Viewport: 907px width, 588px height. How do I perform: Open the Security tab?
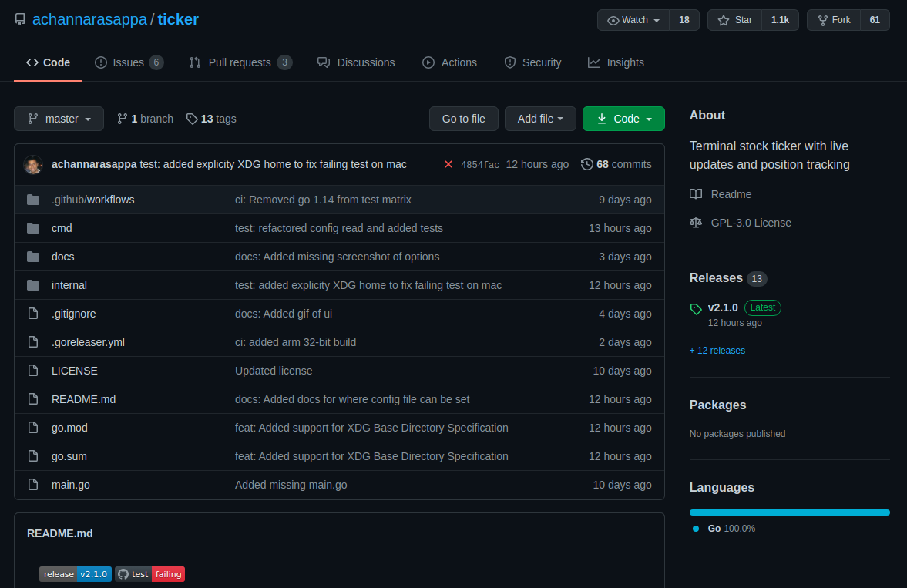tap(532, 62)
